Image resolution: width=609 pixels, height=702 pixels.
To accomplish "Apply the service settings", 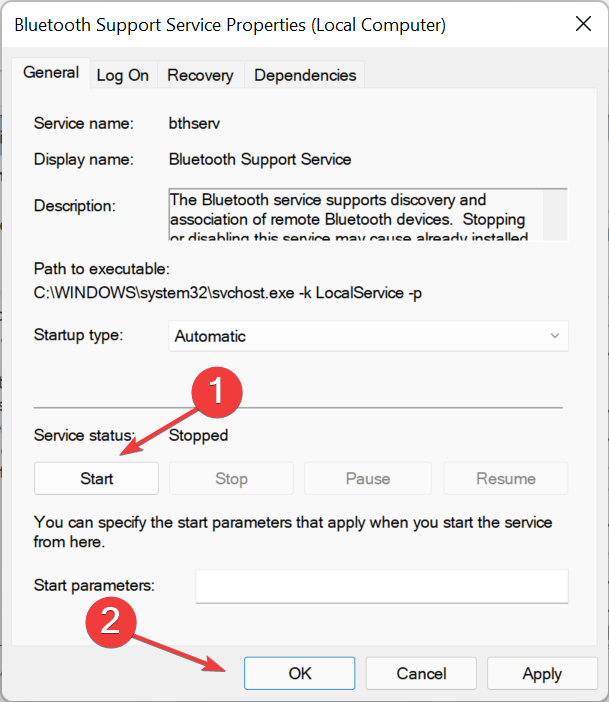I will tap(541, 674).
